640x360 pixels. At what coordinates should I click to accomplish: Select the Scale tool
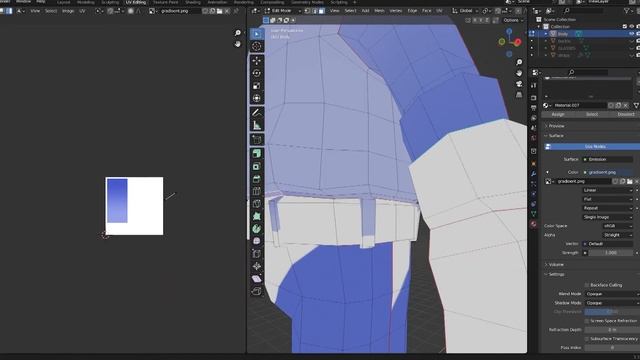[x=256, y=86]
